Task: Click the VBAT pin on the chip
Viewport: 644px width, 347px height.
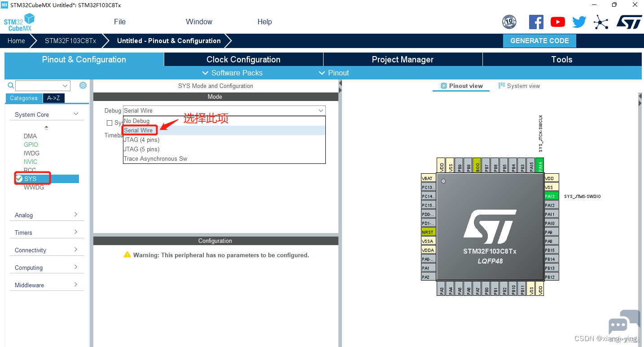Action: click(x=428, y=178)
